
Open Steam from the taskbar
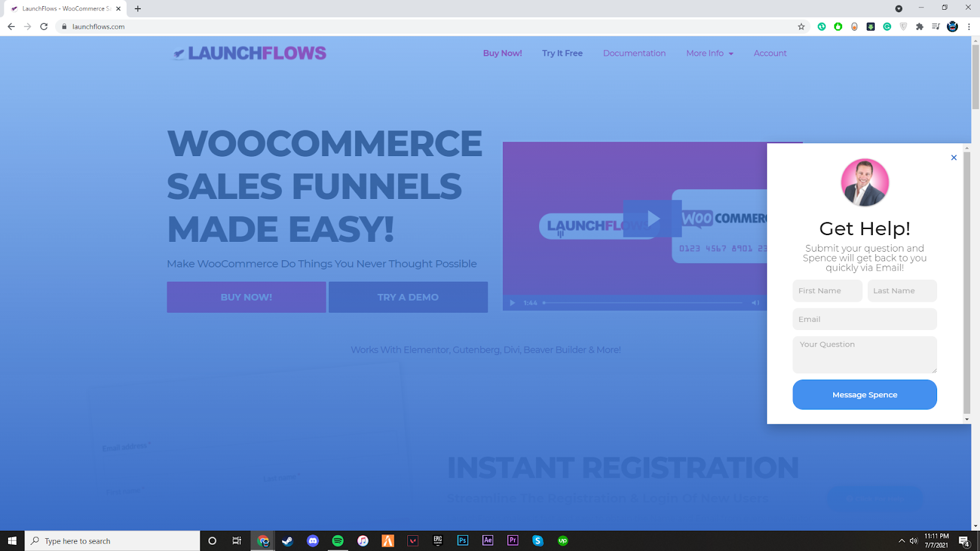coord(287,541)
